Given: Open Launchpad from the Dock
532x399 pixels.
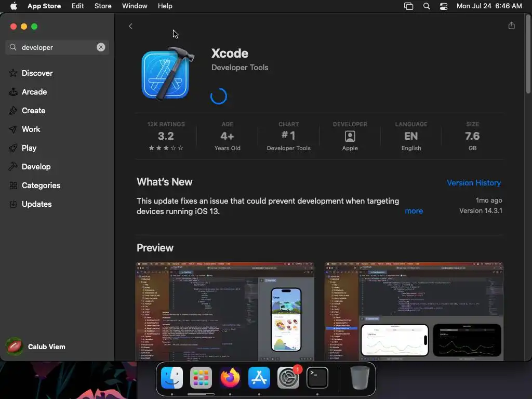Looking at the screenshot, I should [201, 378].
